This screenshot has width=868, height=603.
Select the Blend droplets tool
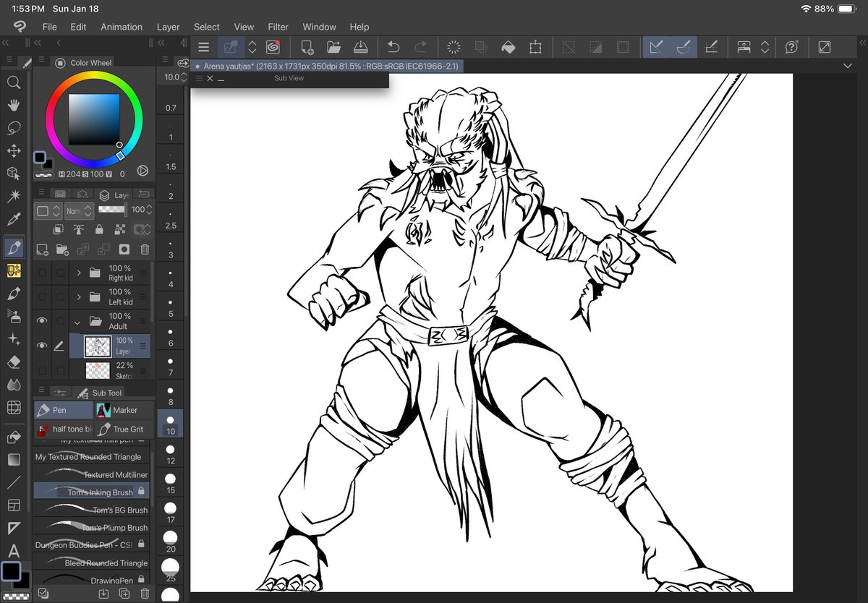click(x=13, y=385)
